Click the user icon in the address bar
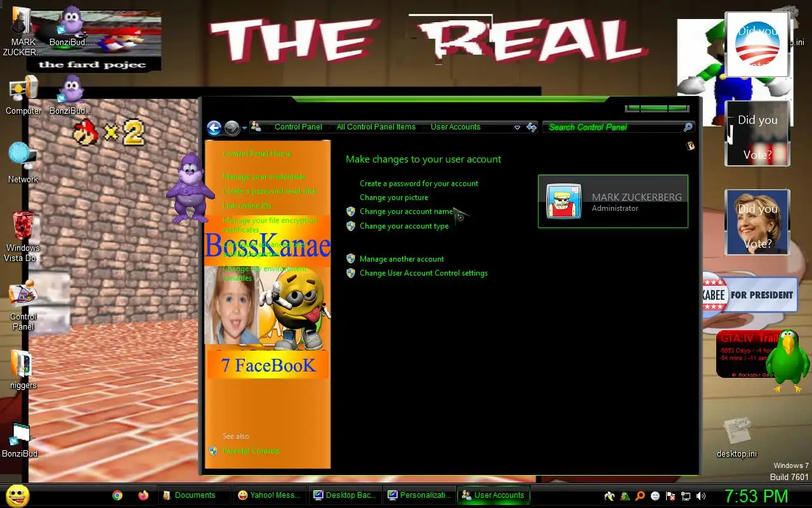The image size is (812, 508). pyautogui.click(x=256, y=127)
